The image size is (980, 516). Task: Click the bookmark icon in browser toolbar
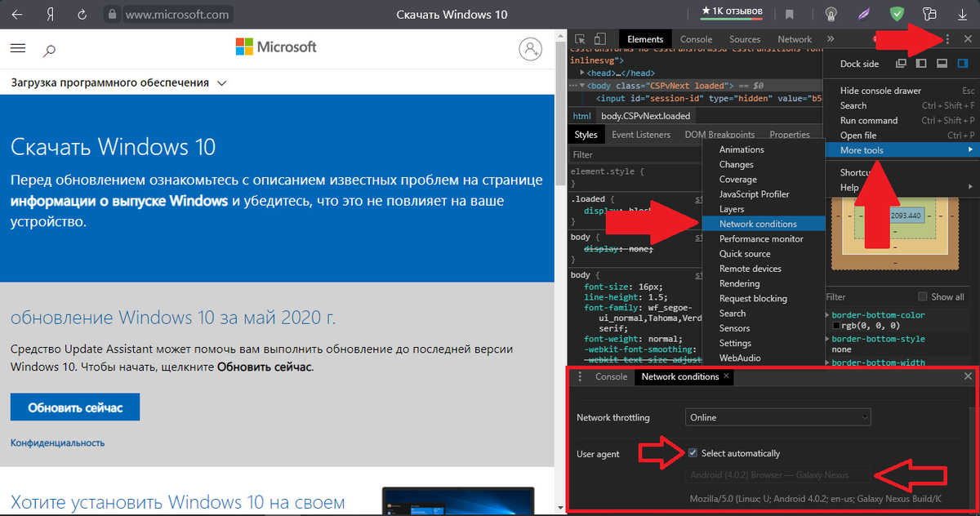point(790,15)
